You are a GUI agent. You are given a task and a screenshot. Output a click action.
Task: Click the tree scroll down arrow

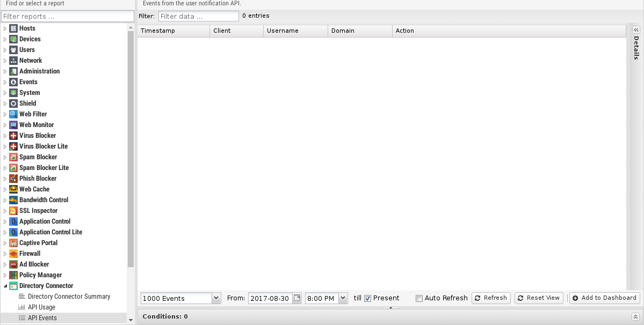pyautogui.click(x=131, y=320)
